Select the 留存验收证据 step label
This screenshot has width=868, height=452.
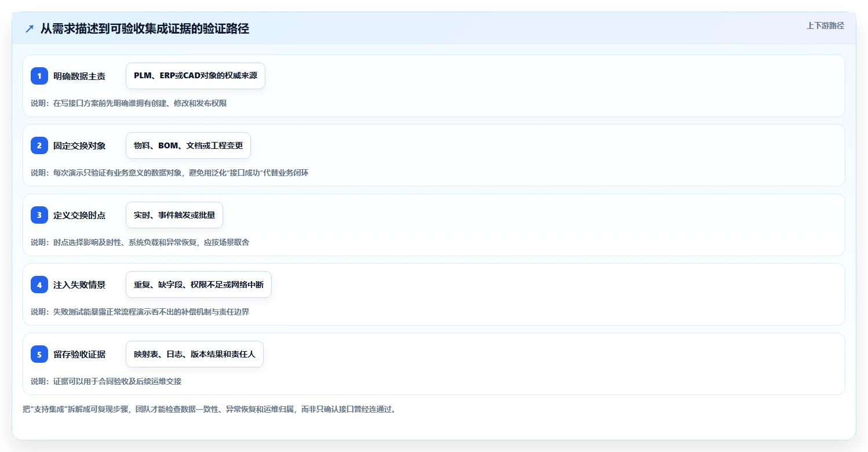pos(79,354)
